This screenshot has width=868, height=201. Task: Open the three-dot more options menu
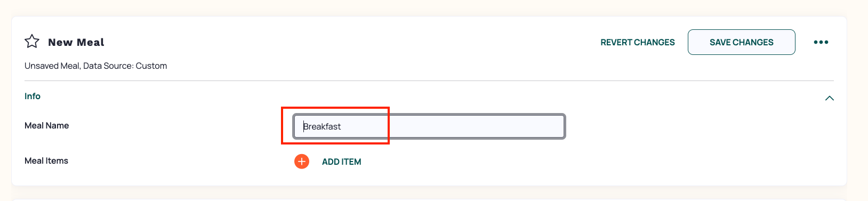click(x=821, y=42)
